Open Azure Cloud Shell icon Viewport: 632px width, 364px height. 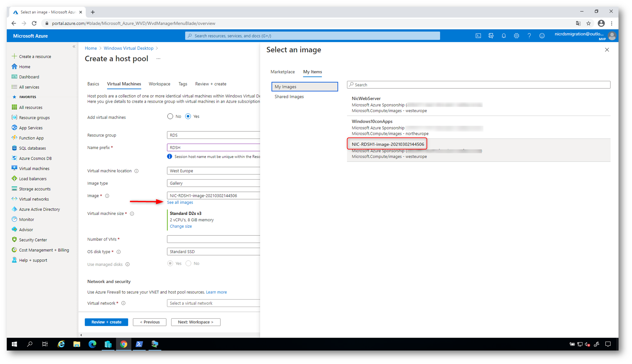(478, 36)
